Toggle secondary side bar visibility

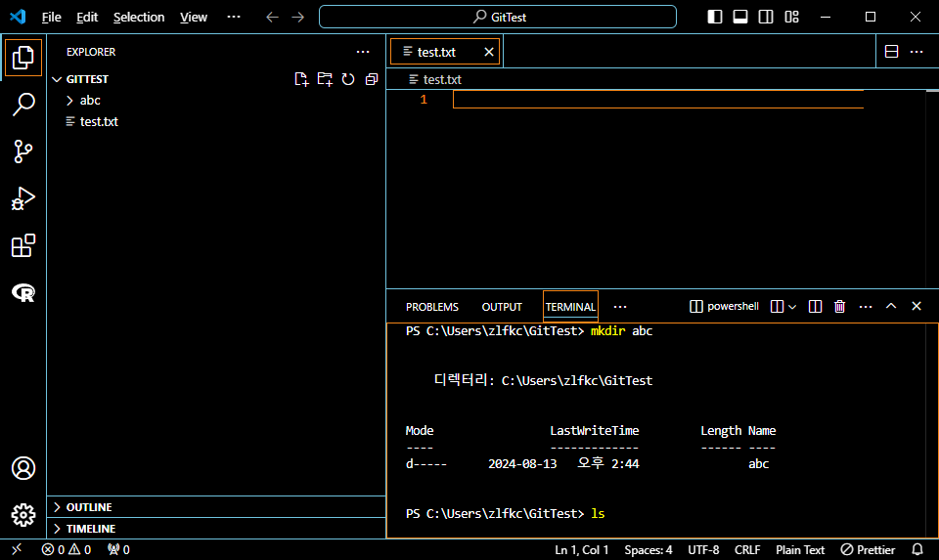766,17
